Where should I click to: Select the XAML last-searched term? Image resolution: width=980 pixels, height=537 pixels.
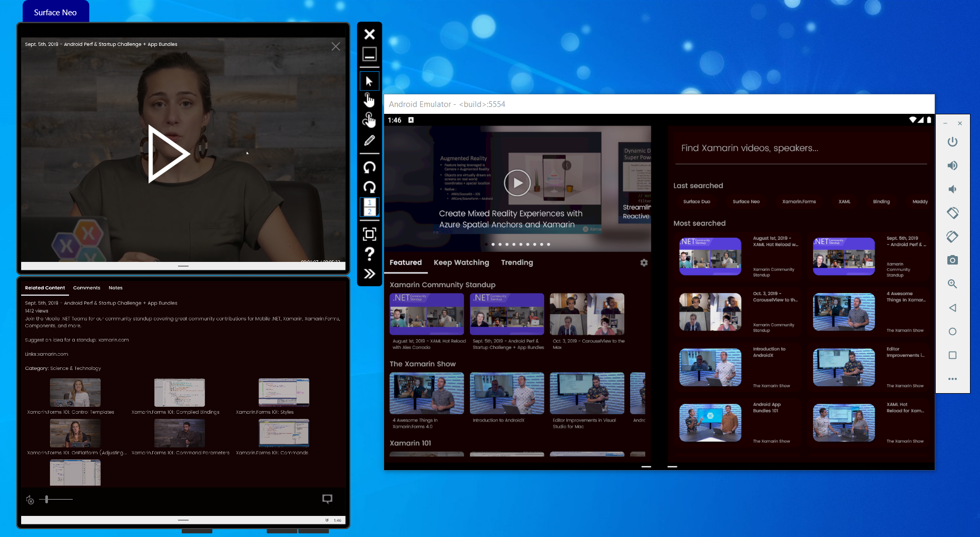pos(845,202)
